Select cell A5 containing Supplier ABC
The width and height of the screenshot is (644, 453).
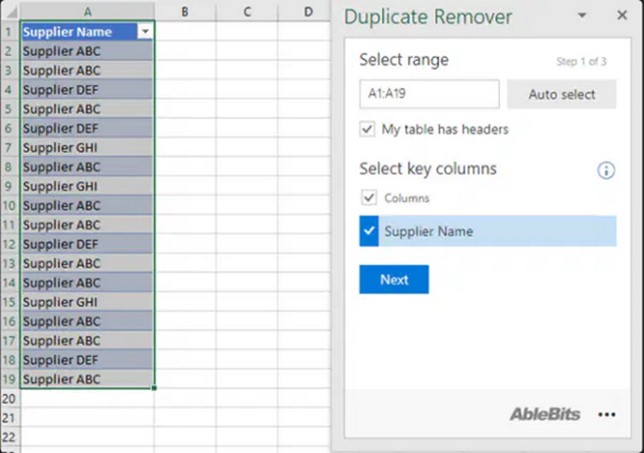click(x=87, y=109)
